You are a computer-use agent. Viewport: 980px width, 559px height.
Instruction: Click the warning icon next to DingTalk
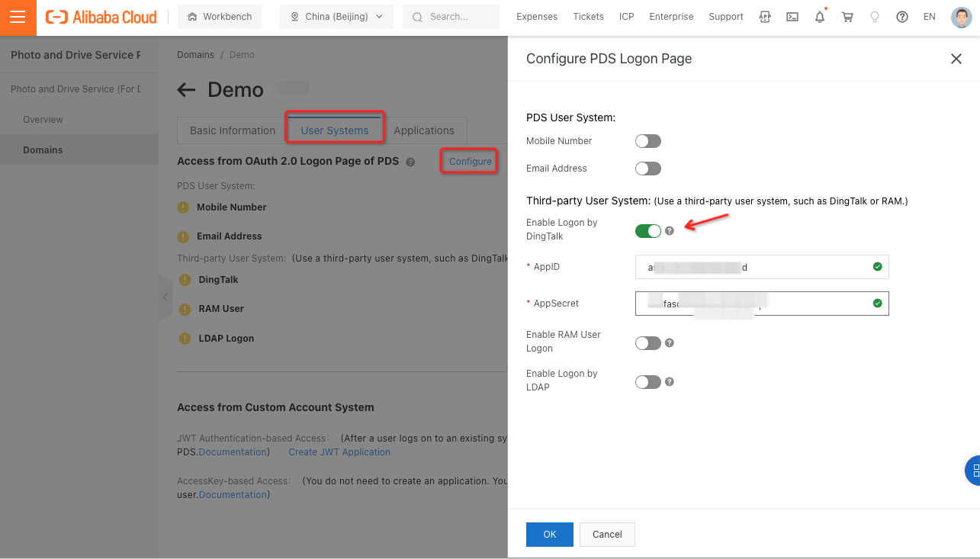point(185,280)
